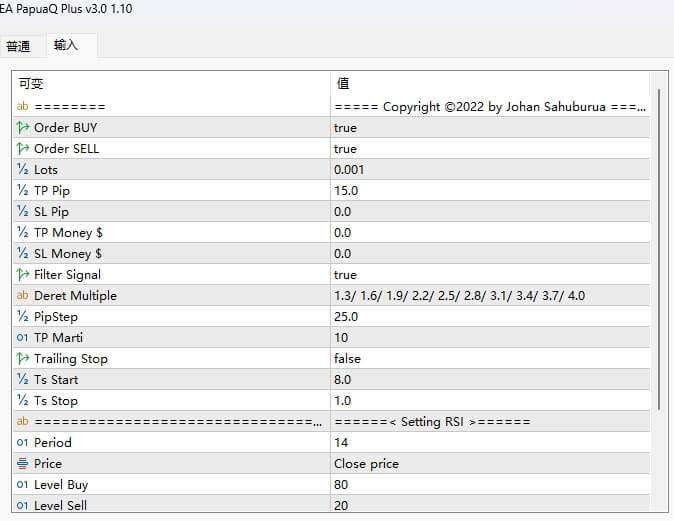Switch to the 普通 tab

18,46
